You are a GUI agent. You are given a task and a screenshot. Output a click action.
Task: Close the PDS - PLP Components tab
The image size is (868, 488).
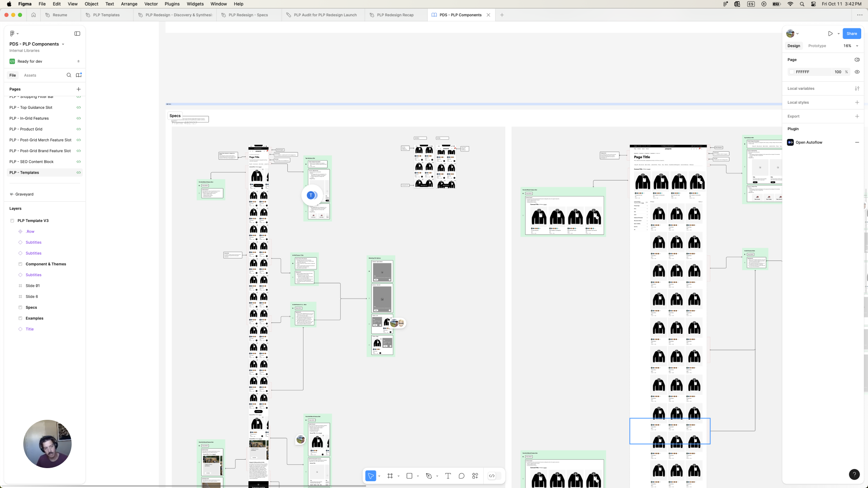click(488, 15)
